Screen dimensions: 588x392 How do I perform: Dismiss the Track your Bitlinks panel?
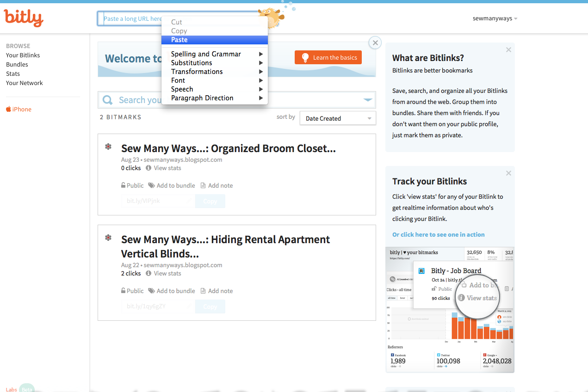coord(508,173)
